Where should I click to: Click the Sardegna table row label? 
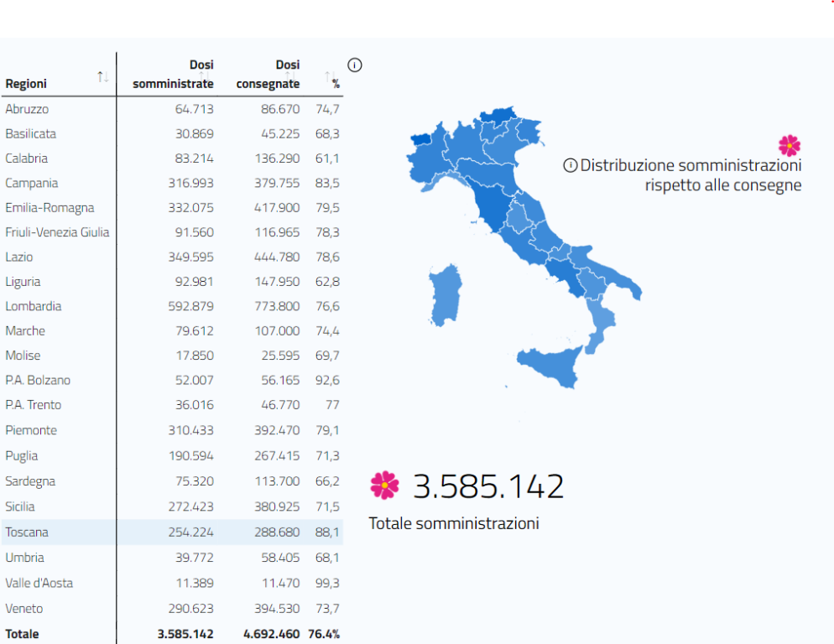(x=30, y=481)
